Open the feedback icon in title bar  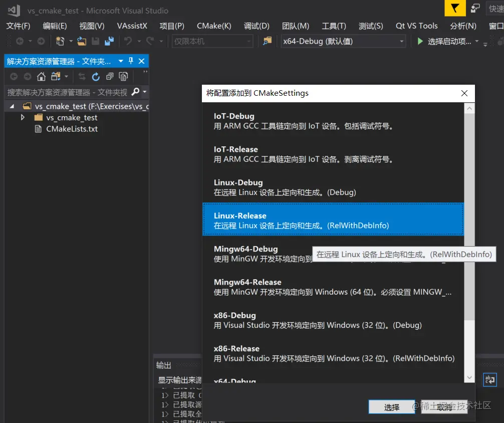coord(475,8)
